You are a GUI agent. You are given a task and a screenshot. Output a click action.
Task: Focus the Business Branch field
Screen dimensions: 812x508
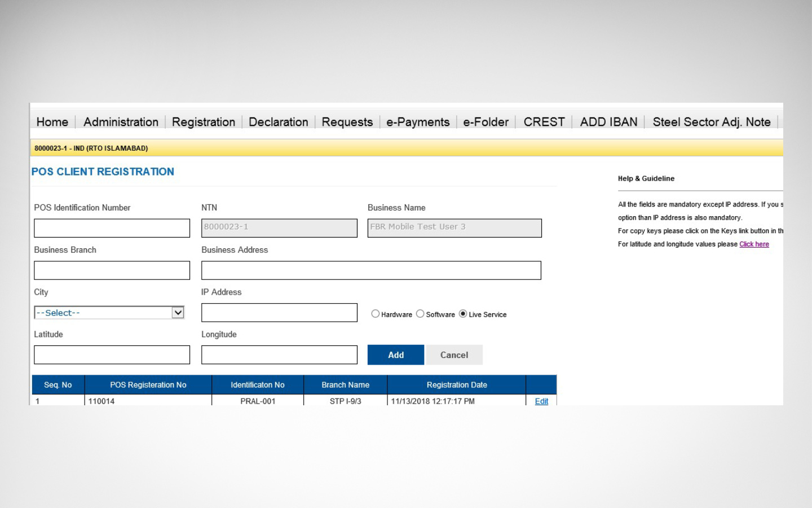(112, 270)
